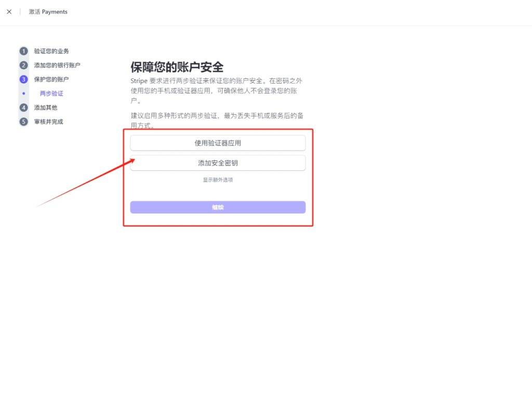
Task: Expand 显示额外选项 link
Action: (218, 180)
